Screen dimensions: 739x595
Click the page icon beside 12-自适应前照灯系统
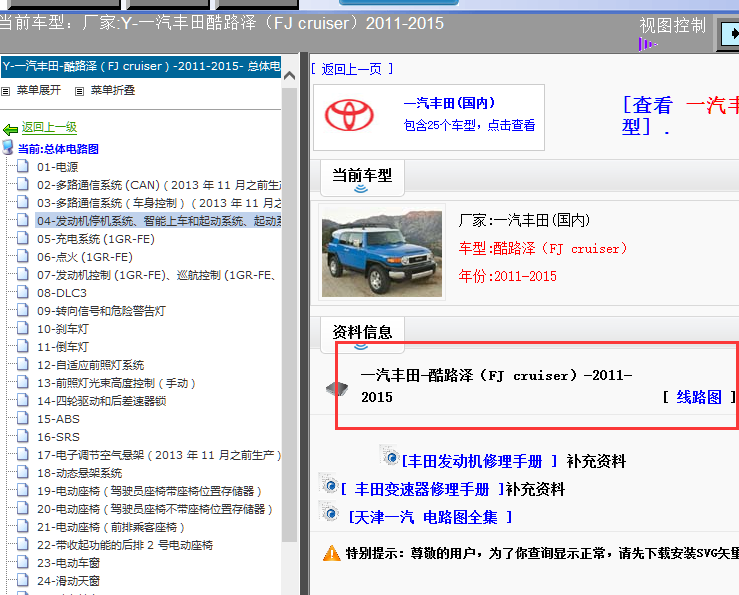22,364
